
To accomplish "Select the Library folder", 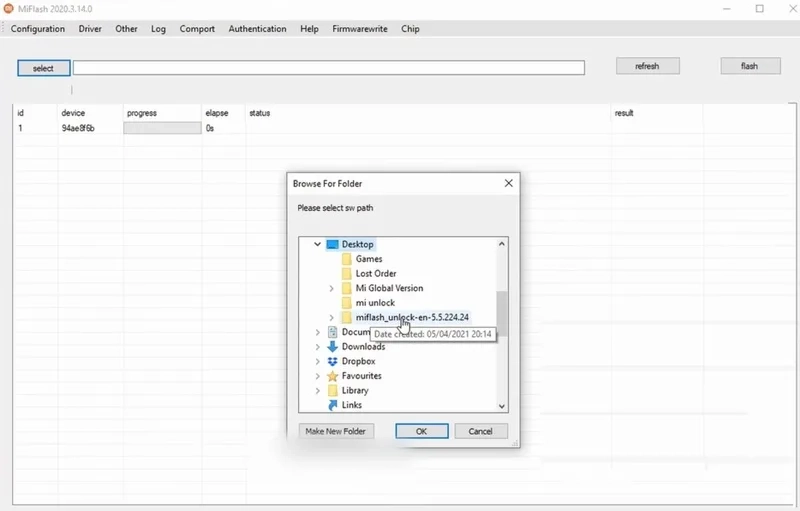I will 355,391.
